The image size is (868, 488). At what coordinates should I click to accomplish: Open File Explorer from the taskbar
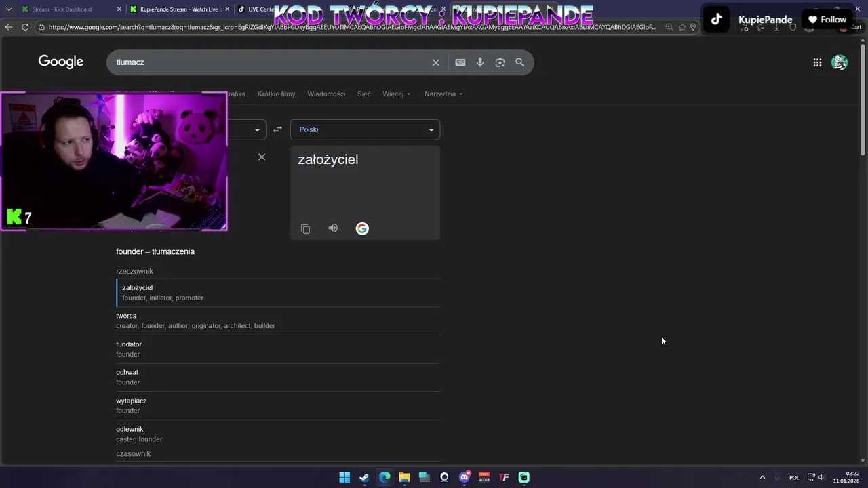click(x=404, y=477)
